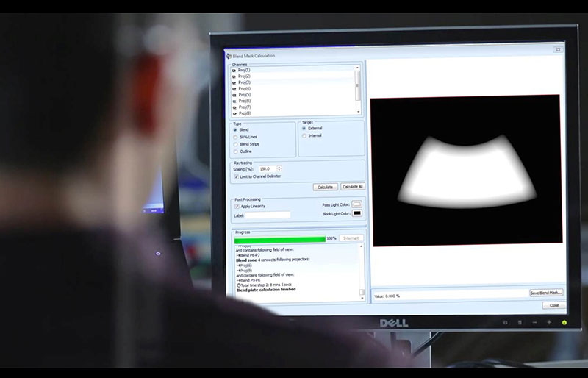Increase Scaling value with the up arrow
Viewport: 588px width, 378px height.
click(x=279, y=168)
